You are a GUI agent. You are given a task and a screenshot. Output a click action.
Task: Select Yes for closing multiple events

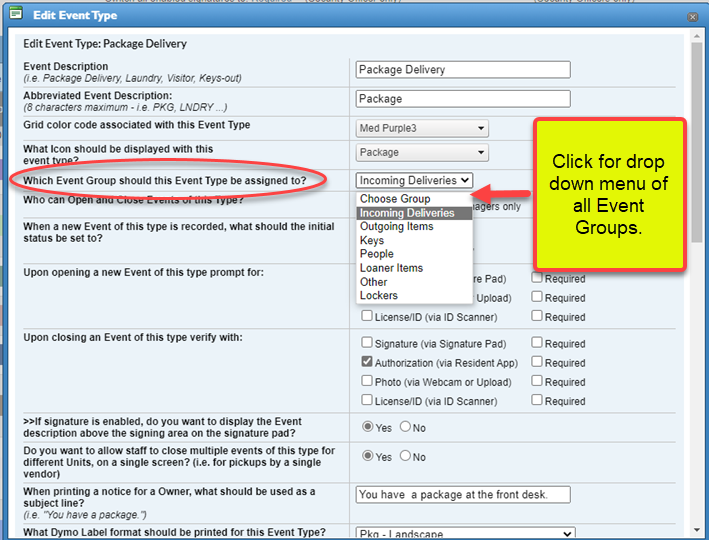[x=368, y=456]
